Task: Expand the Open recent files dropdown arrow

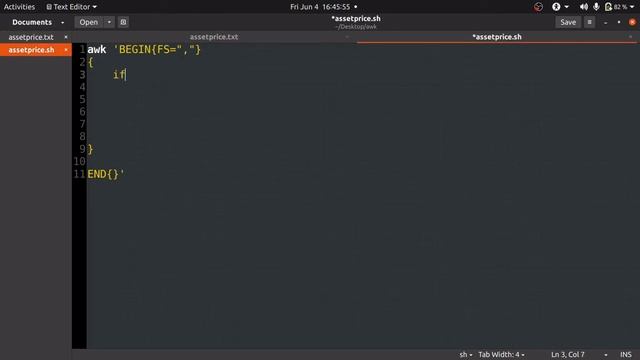Action: (x=109, y=22)
